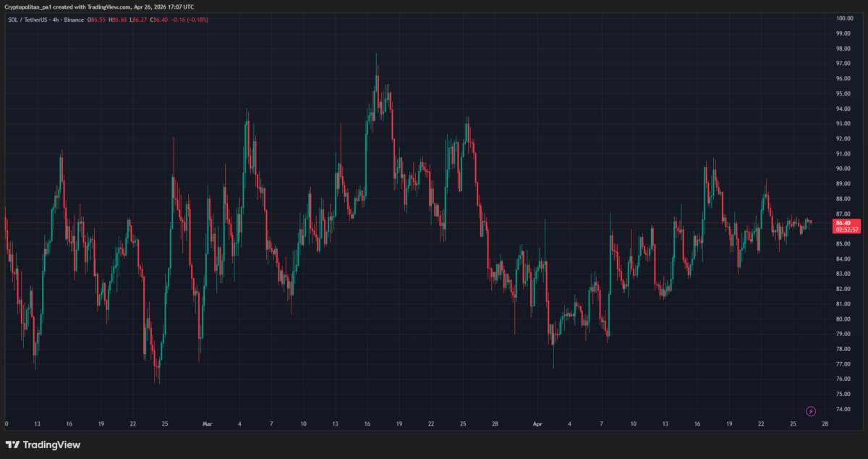Click the purple lightning bolt icon
The width and height of the screenshot is (868, 459).
[811, 411]
